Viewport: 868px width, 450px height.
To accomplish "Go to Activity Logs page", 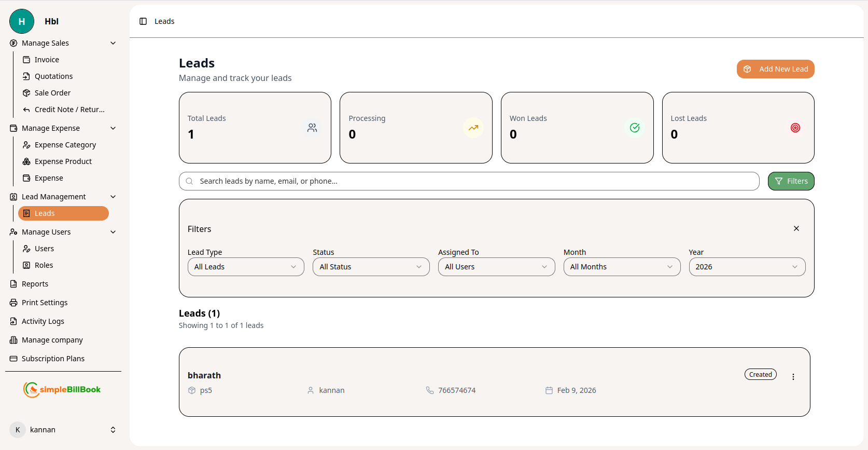I will click(x=43, y=321).
